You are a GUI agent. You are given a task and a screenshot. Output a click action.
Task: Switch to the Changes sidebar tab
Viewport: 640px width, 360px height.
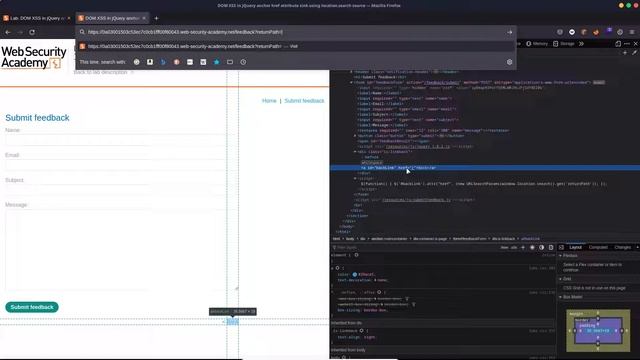[622, 247]
